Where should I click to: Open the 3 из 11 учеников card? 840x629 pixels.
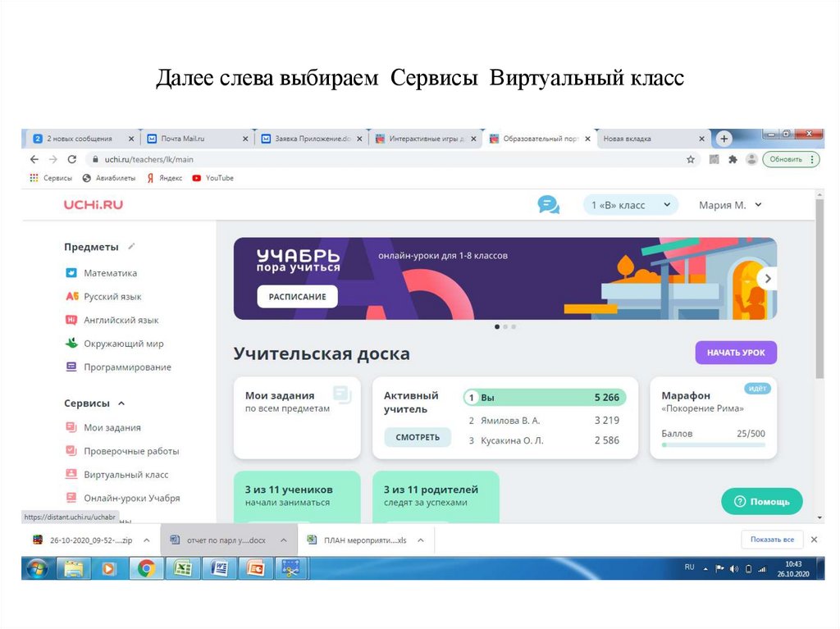(297, 497)
